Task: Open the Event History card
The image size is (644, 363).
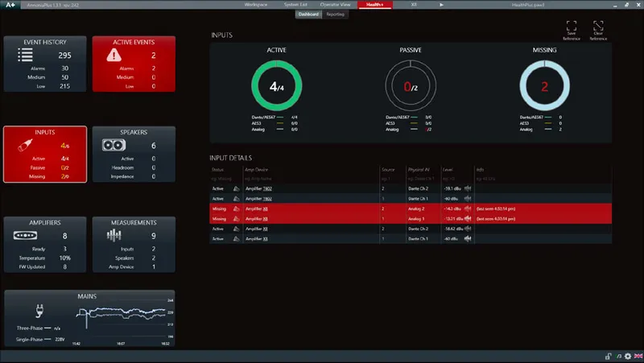Action: (45, 64)
